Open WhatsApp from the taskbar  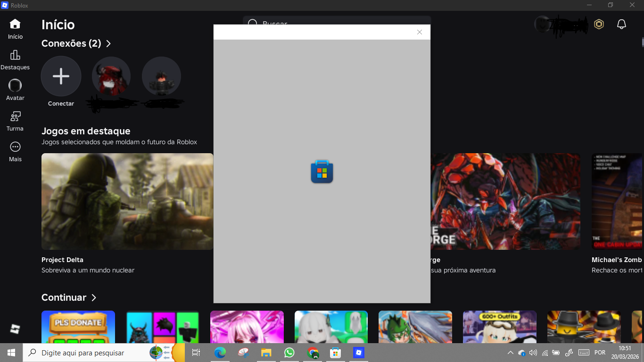(289, 353)
